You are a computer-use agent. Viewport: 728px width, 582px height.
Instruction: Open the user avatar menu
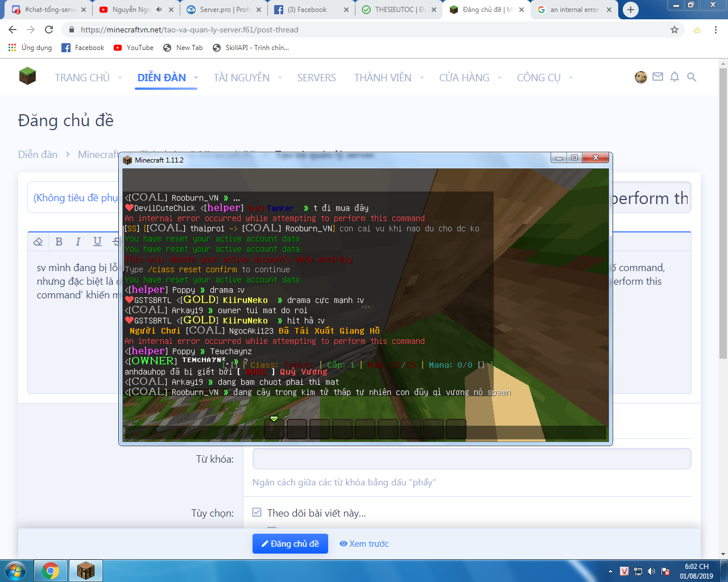pyautogui.click(x=641, y=77)
